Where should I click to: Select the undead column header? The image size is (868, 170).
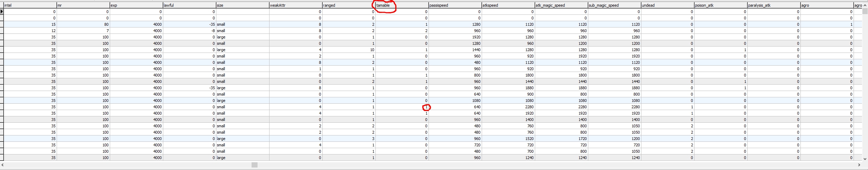[x=667, y=5]
